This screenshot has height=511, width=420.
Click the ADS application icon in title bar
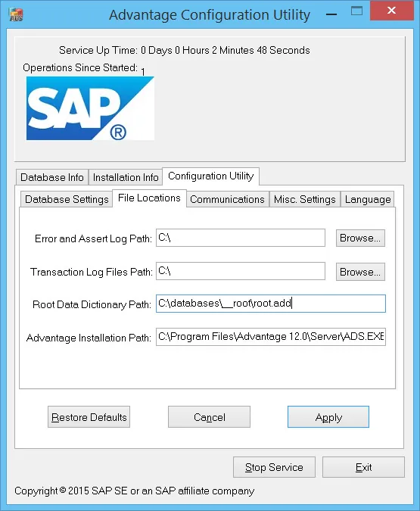tap(16, 14)
